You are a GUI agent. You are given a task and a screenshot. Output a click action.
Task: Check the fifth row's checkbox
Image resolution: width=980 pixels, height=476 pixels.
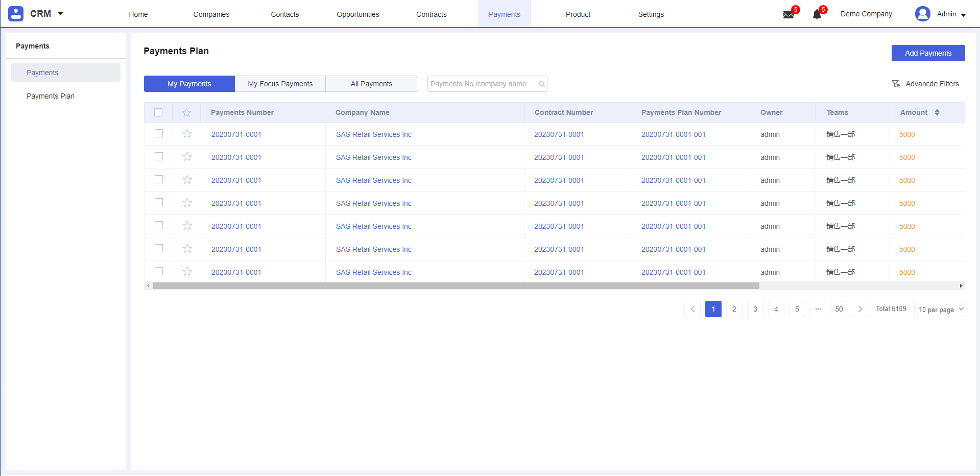[x=159, y=225]
